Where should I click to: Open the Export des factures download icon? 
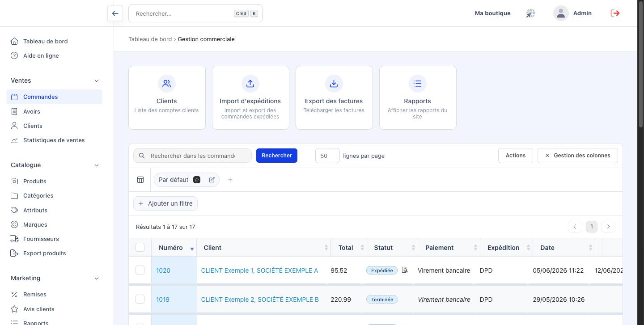334,84
